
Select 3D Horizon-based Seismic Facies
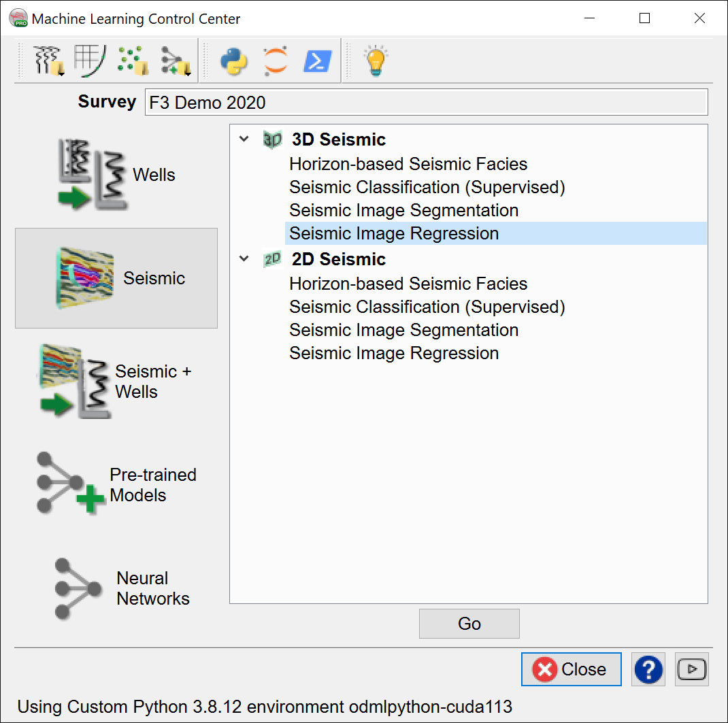point(408,164)
